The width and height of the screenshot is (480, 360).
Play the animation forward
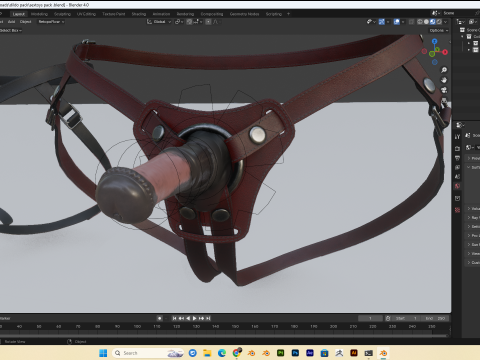point(195,318)
